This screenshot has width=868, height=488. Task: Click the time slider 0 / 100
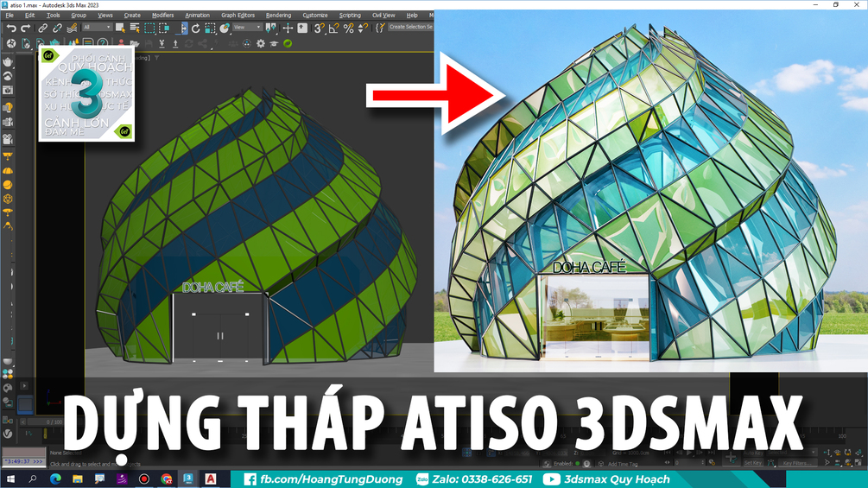pos(54,422)
